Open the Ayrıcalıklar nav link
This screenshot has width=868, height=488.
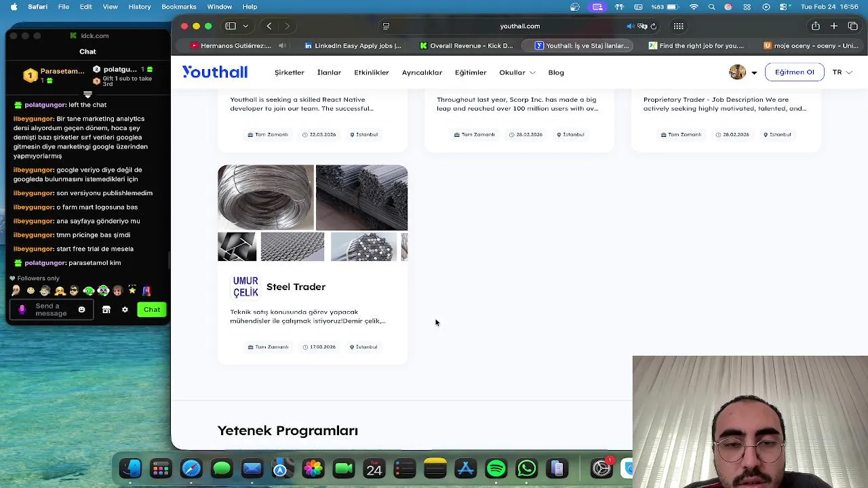[422, 73]
